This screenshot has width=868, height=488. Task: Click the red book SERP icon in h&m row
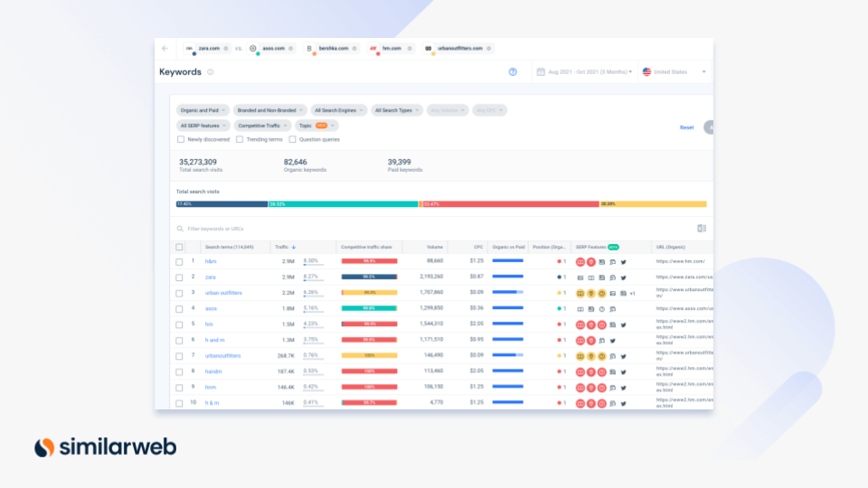(x=580, y=262)
